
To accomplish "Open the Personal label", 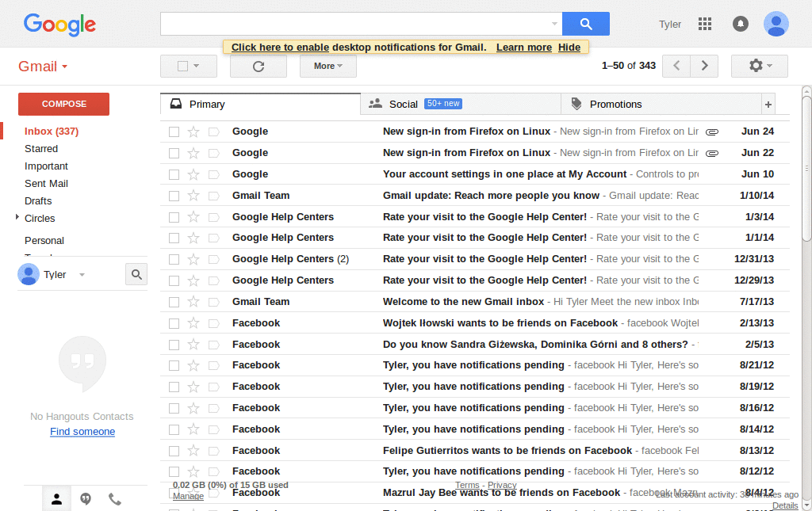I will [44, 241].
